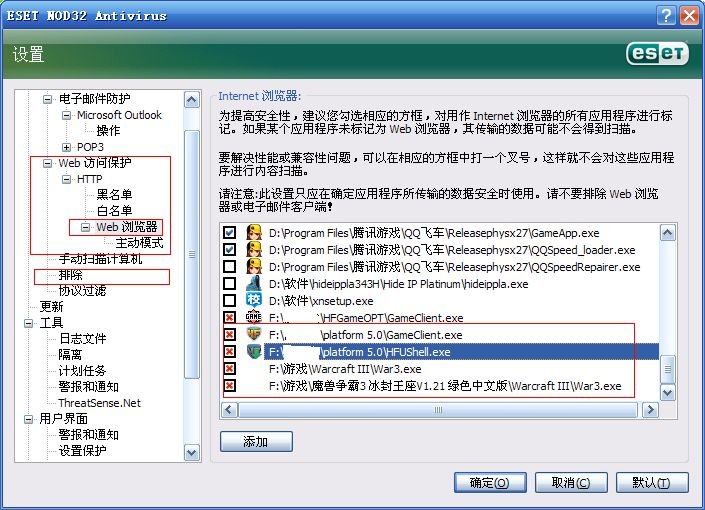Click the HFUShell.exe shield icon
Screen dimensions: 705x510
(254, 352)
